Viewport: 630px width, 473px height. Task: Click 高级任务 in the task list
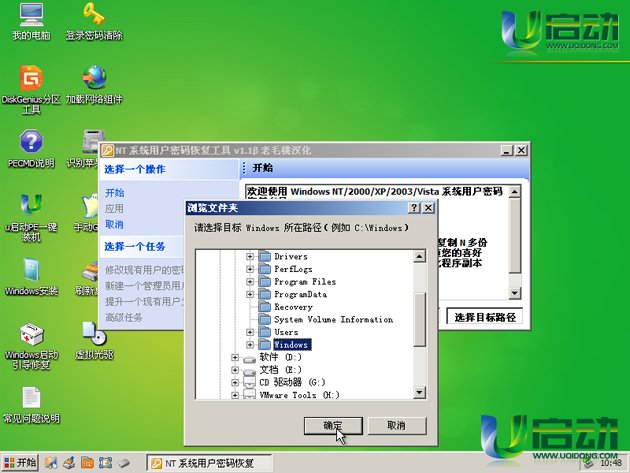pyautogui.click(x=124, y=317)
